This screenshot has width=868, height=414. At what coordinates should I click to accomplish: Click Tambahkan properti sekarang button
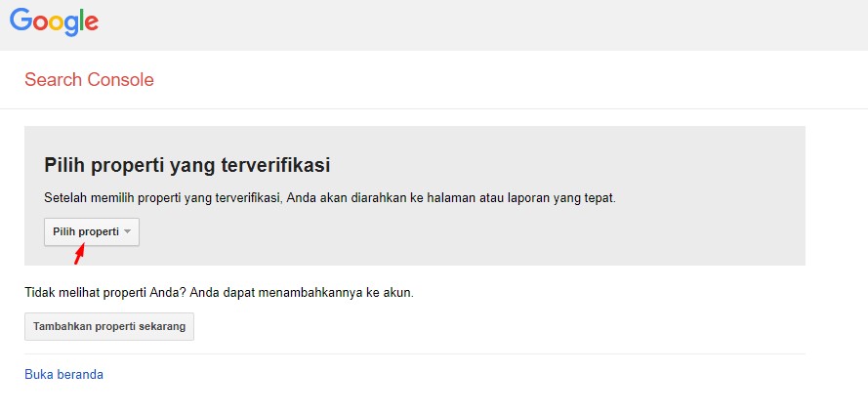pos(109,326)
